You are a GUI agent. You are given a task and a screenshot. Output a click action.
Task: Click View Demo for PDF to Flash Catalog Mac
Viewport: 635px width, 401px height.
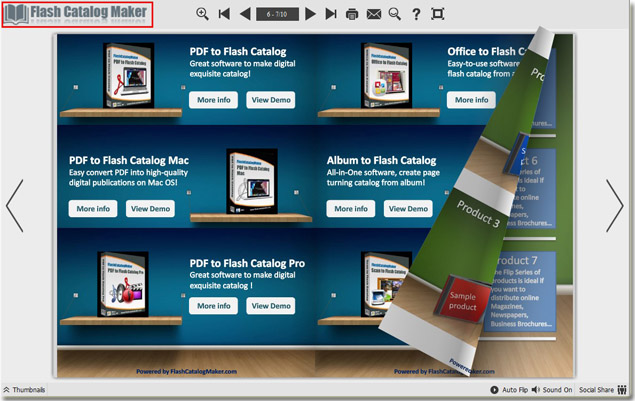(150, 209)
